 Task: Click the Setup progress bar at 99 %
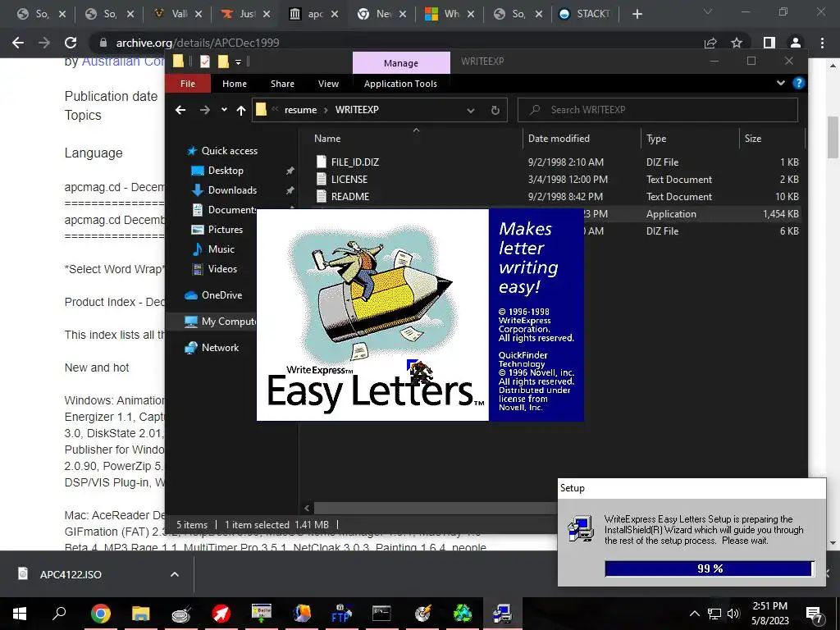(710, 568)
